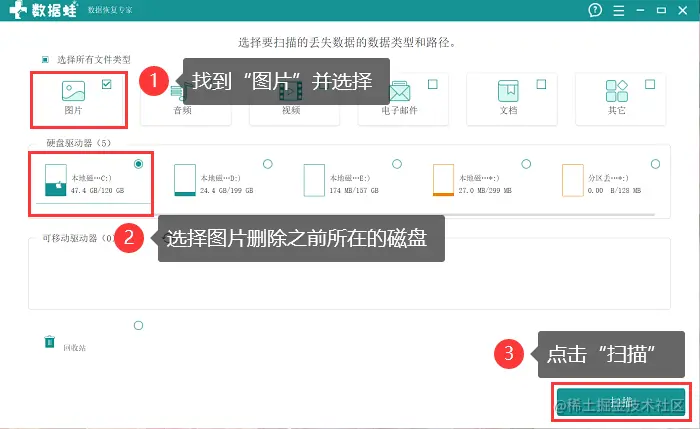
Task: Select the 27.0 MB/299 MB drive radio button
Action: click(x=526, y=164)
